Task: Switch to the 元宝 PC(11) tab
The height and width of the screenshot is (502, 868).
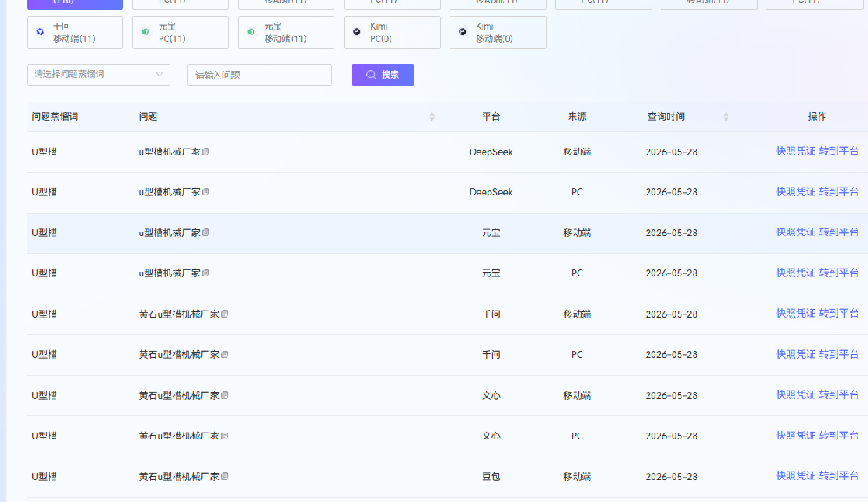Action: [x=181, y=32]
